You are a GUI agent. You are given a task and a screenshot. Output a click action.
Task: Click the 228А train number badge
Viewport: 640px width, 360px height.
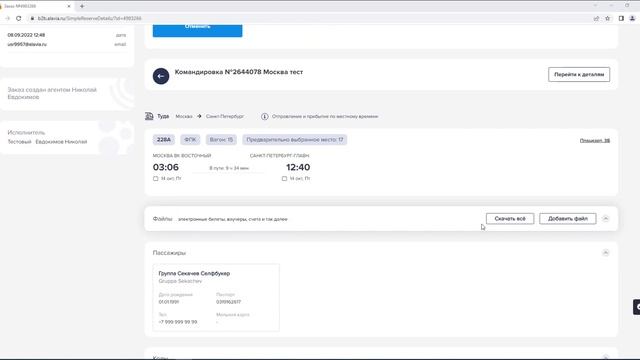pos(164,140)
